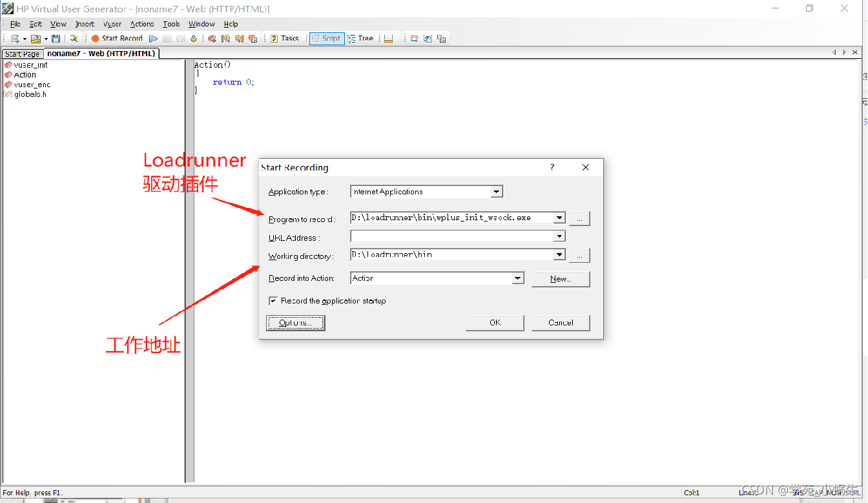Open the Window menu
Viewport: 868px width, 503px height.
click(201, 24)
